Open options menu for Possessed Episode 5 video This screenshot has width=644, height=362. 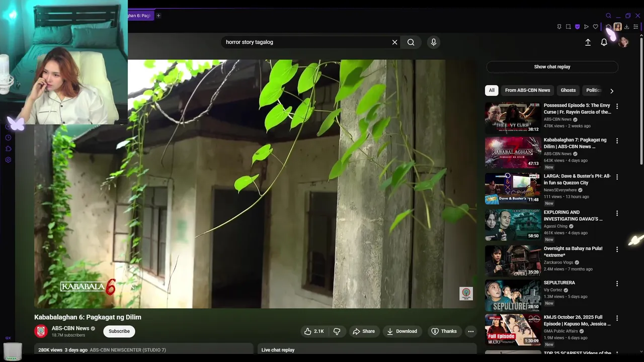click(617, 107)
